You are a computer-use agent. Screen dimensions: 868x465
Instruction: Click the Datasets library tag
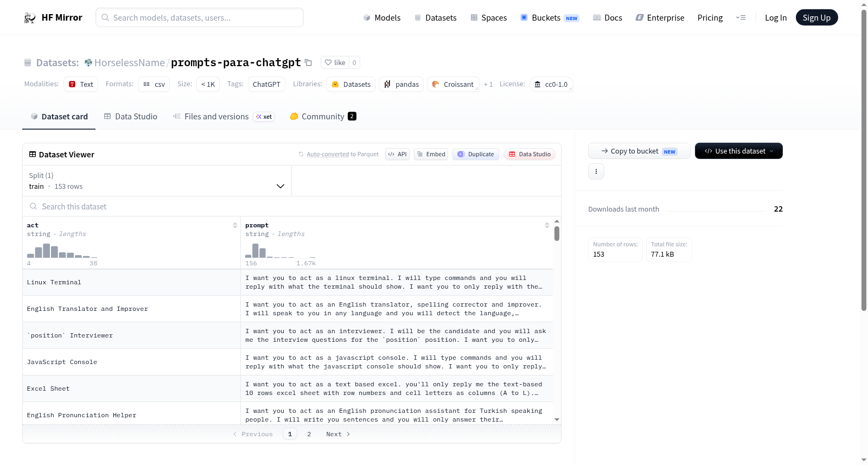(351, 84)
